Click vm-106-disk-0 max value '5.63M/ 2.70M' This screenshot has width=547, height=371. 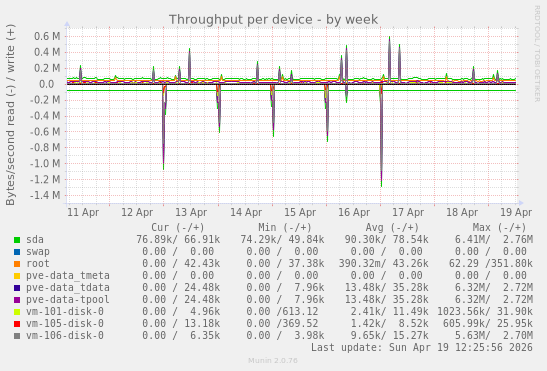(x=494, y=335)
